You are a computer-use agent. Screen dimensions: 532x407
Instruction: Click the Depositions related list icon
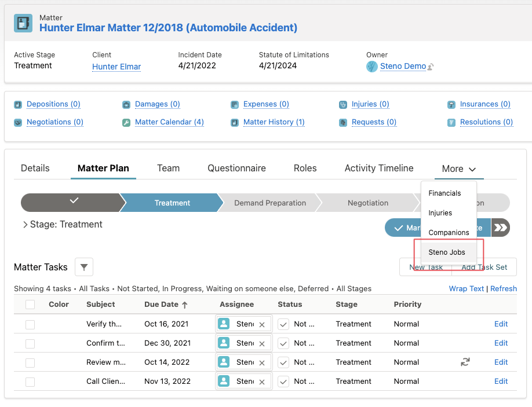coord(18,105)
